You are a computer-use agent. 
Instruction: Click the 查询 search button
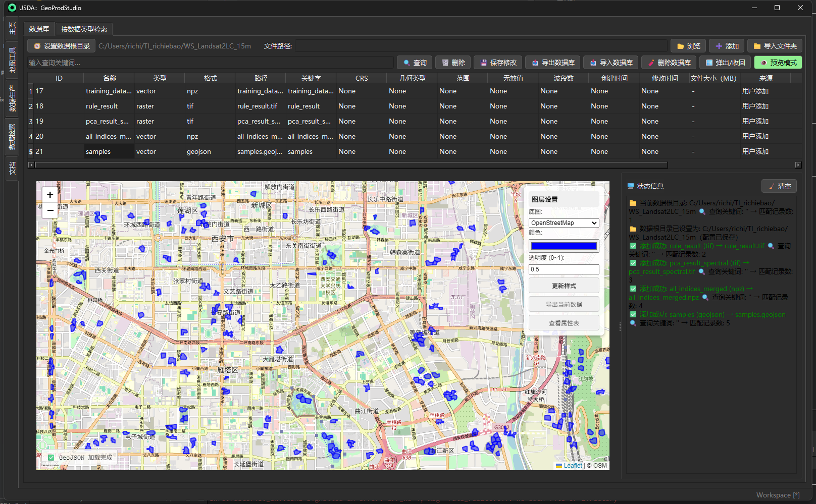(415, 63)
